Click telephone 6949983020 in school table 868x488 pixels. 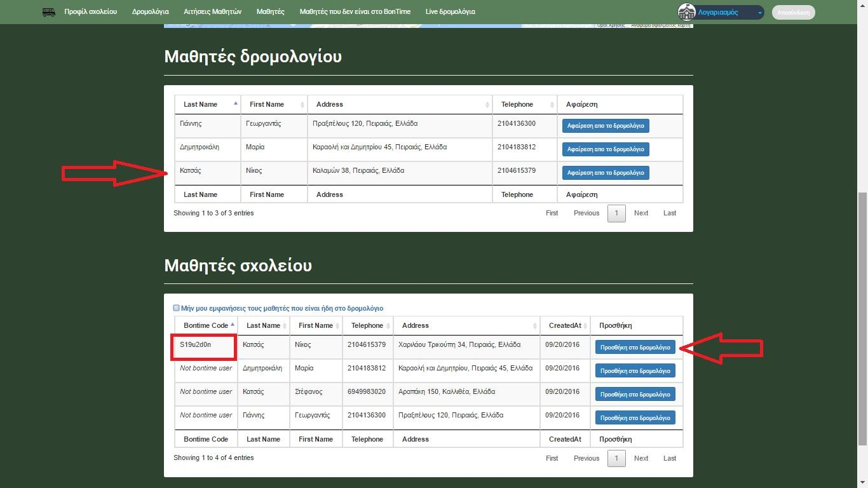coord(367,391)
